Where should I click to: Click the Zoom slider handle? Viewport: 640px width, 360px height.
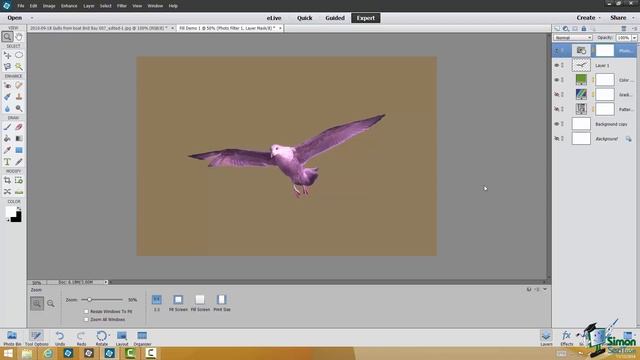[x=89, y=300]
